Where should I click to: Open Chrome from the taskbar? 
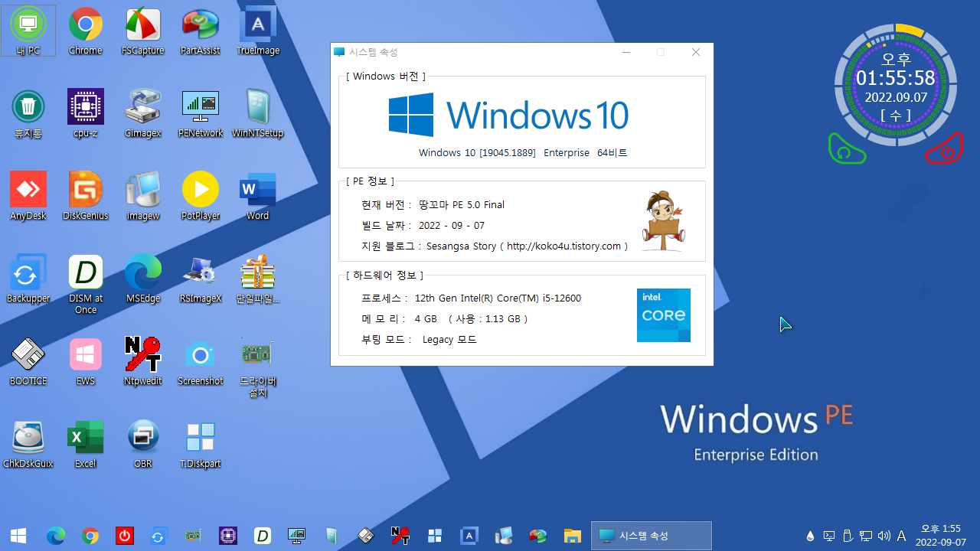pyautogui.click(x=90, y=536)
